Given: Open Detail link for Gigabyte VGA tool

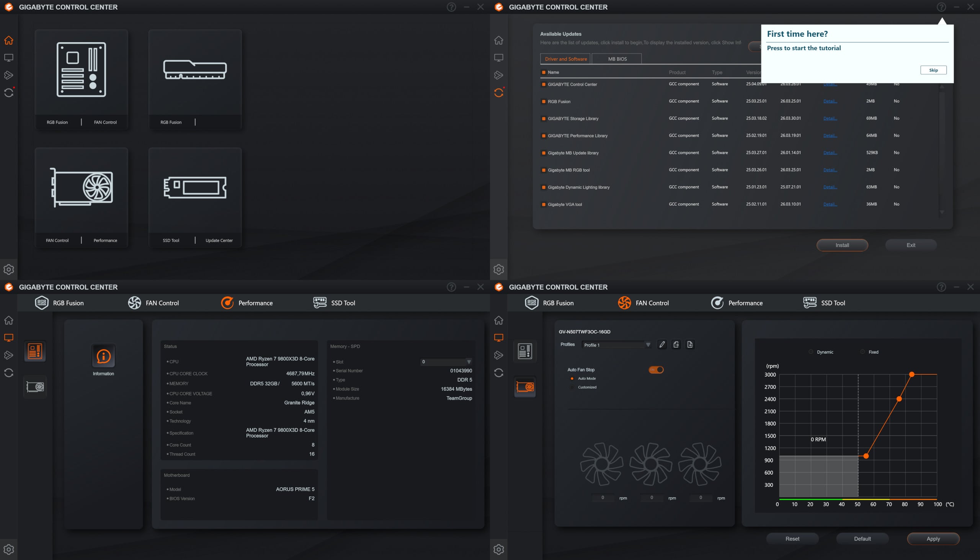Looking at the screenshot, I should point(830,204).
